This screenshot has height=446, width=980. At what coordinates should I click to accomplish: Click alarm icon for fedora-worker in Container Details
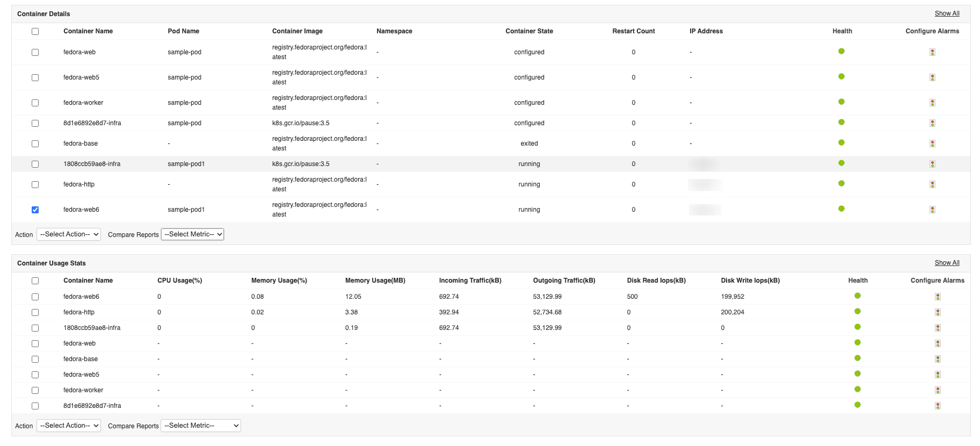(x=932, y=103)
